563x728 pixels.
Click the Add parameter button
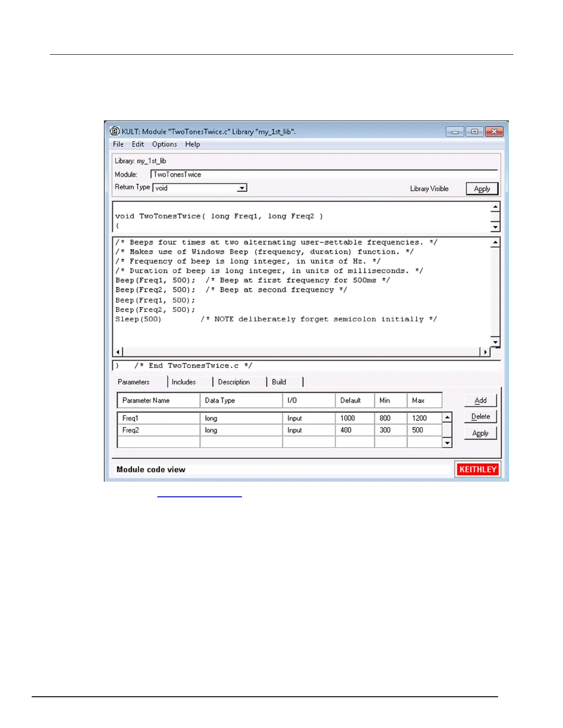[x=481, y=400]
